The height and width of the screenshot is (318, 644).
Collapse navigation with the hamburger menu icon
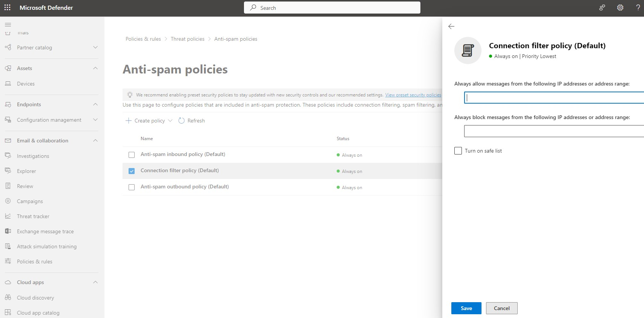[x=8, y=24]
